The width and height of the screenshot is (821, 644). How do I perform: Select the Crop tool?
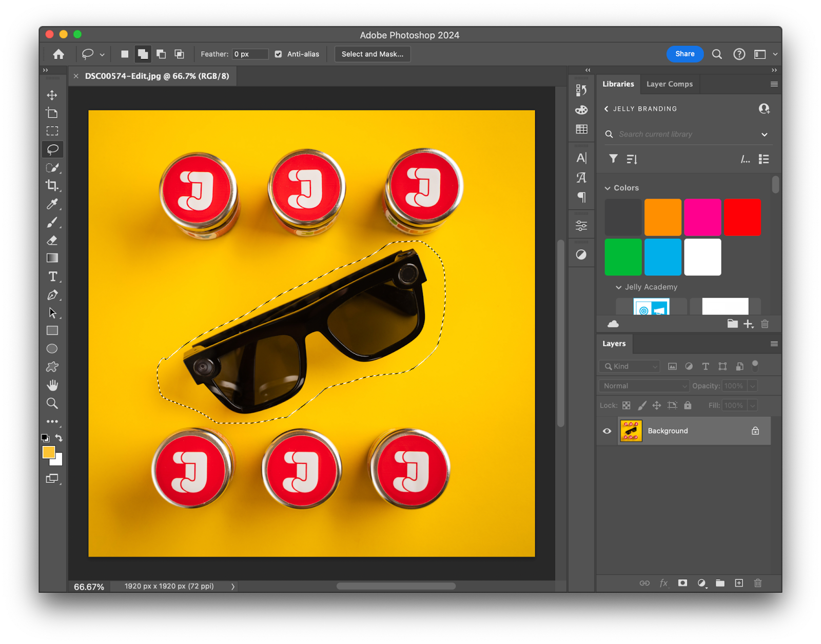[x=52, y=185]
